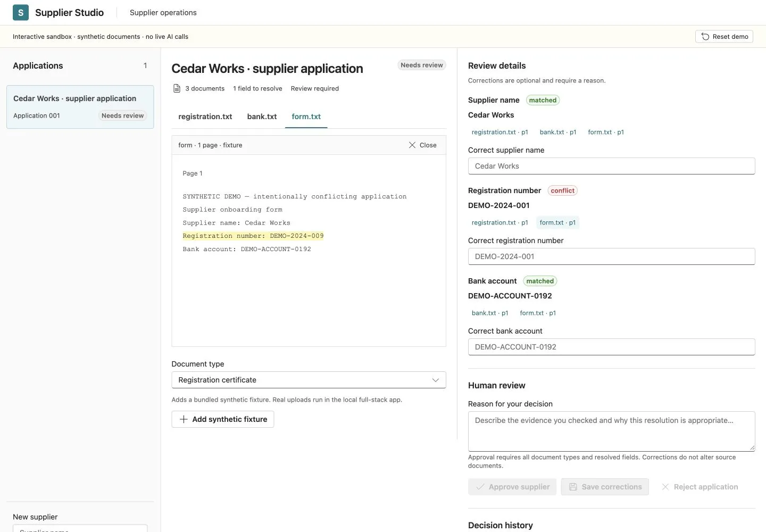Focus the Reason for your decision textarea
Image resolution: width=766 pixels, height=532 pixels.
[x=612, y=431]
